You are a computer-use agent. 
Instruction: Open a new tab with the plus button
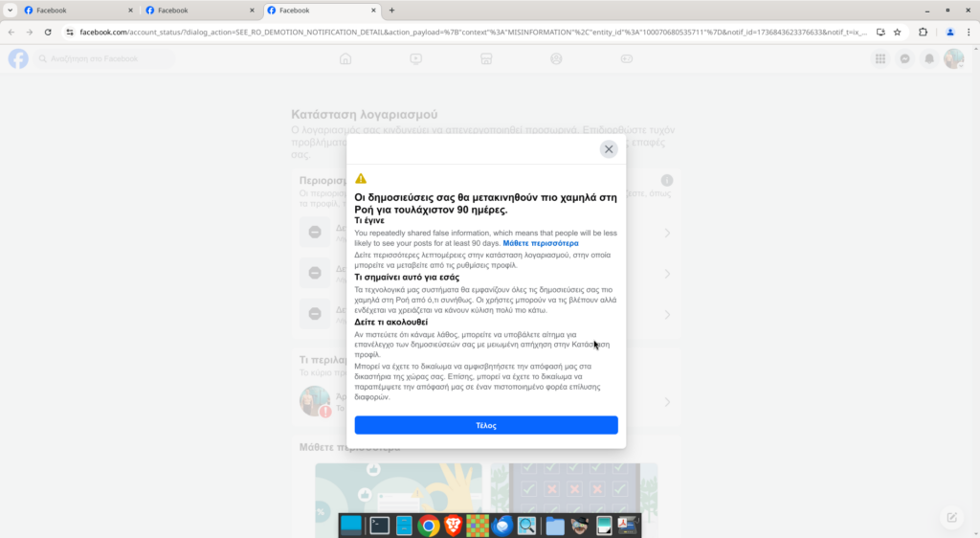(391, 10)
